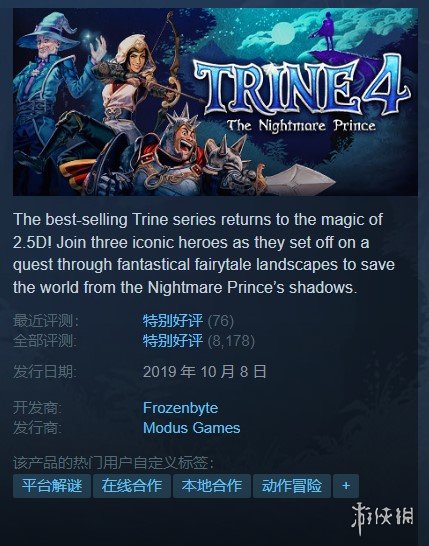Screen dimensions: 429x546
Task: Click the plus icon to add tags
Action: point(346,486)
